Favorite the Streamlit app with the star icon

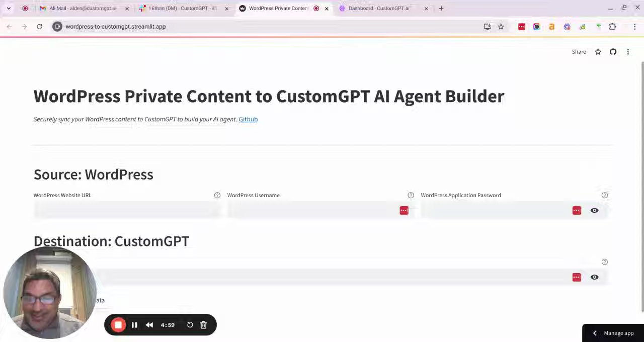pos(598,52)
